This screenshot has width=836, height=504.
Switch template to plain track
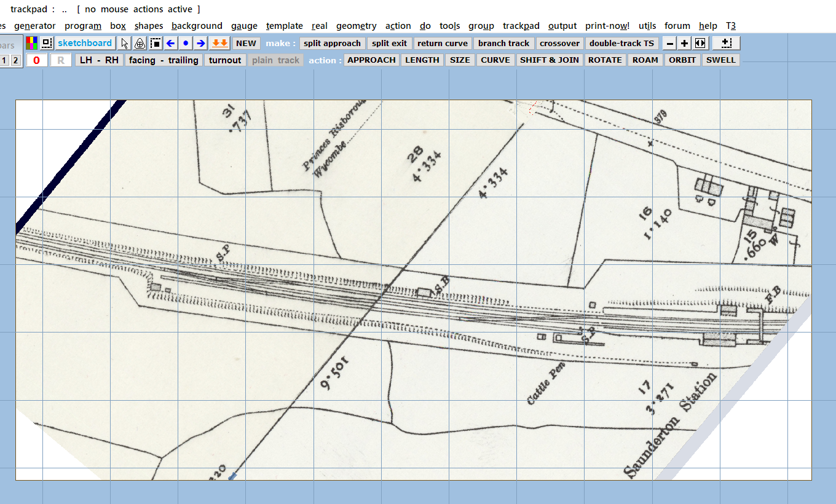pyautogui.click(x=275, y=60)
